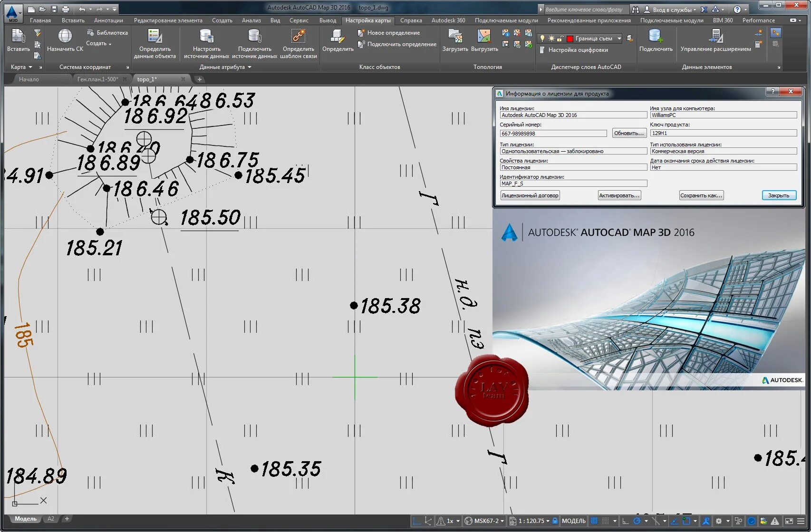Click Обновить button in license dialog

coord(628,133)
